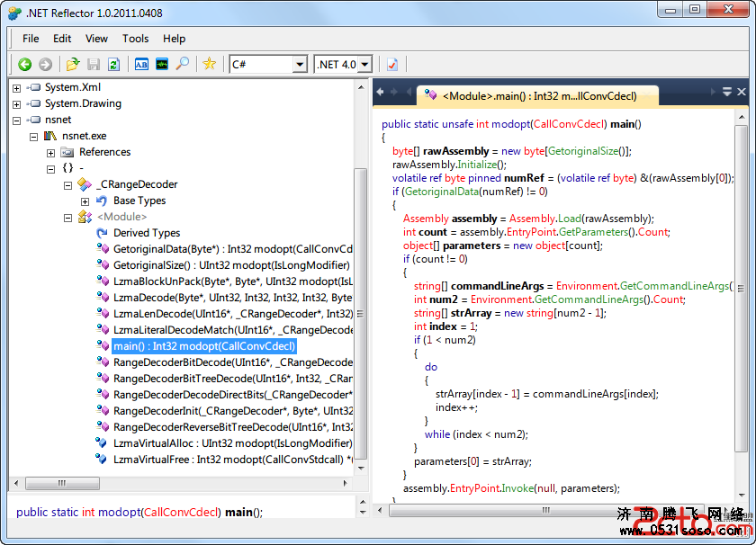Image resolution: width=756 pixels, height=545 pixels.
Task: Click the blue AB toolbar icon
Action: [x=141, y=64]
